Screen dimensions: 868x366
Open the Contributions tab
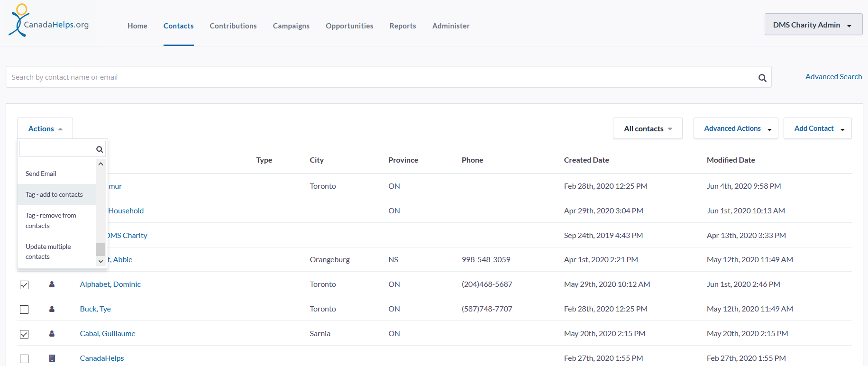[233, 26]
